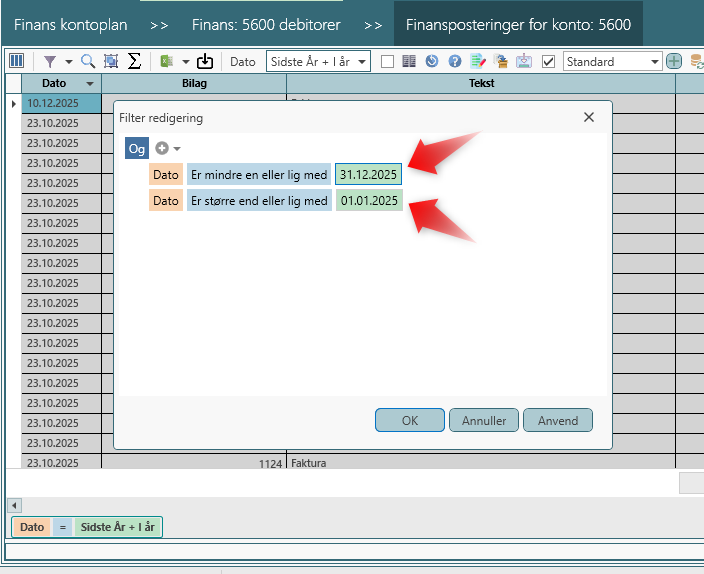The width and height of the screenshot is (704, 574).
Task: Click the Annuller button
Action: tap(484, 420)
